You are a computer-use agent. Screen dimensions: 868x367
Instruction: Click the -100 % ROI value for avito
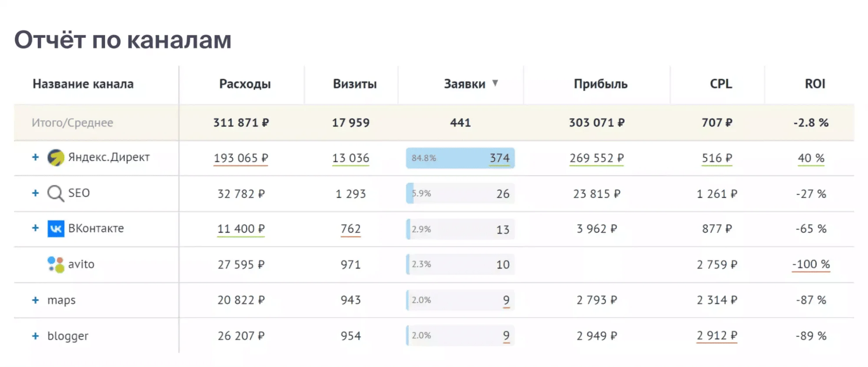click(x=811, y=264)
